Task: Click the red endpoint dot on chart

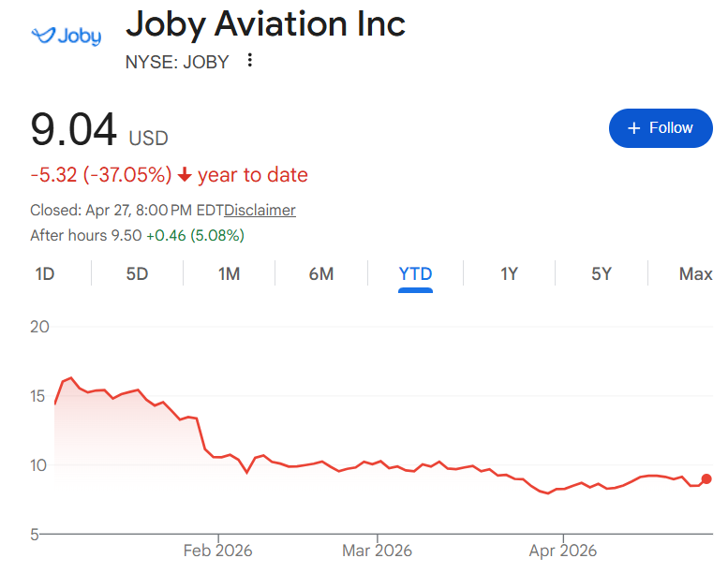Action: pyautogui.click(x=706, y=478)
